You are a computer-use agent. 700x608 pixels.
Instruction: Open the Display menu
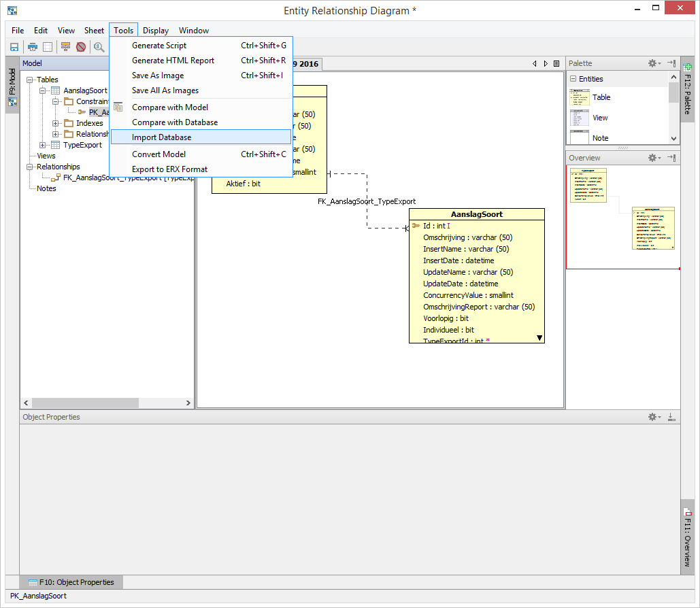coord(156,31)
